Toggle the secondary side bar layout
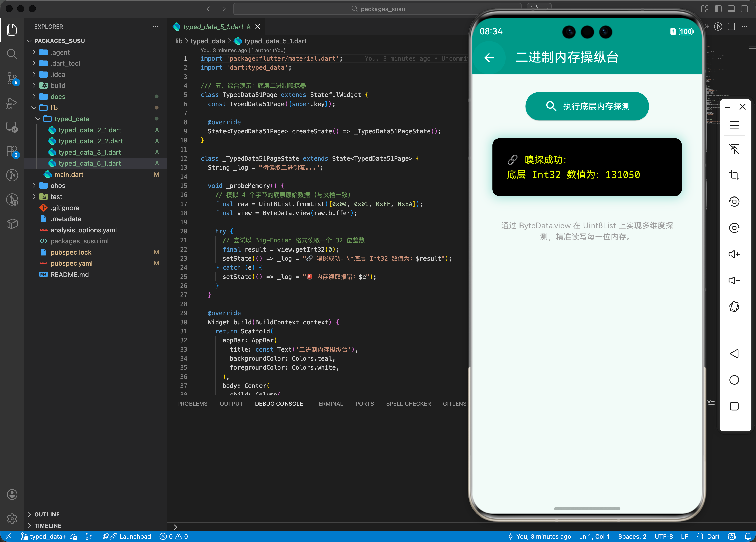The image size is (756, 542). tap(744, 9)
